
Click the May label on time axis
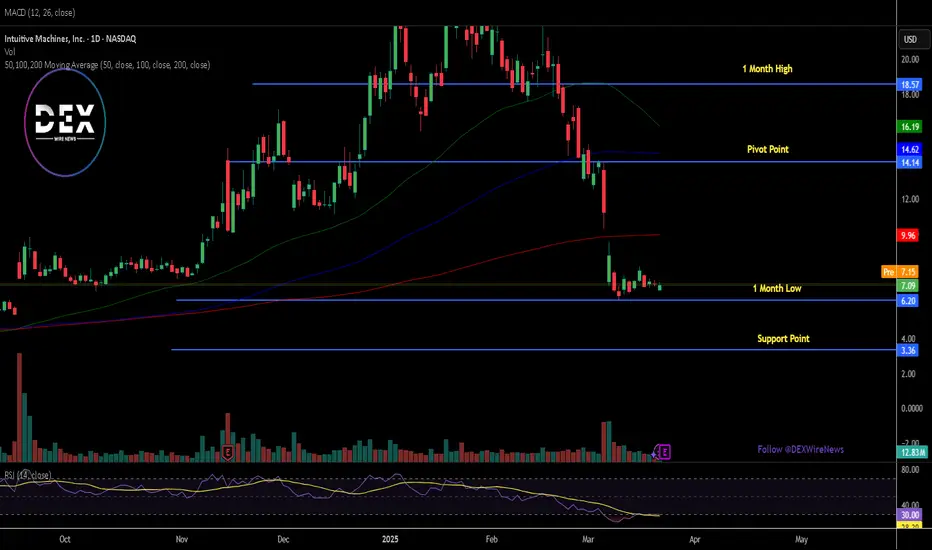point(801,539)
